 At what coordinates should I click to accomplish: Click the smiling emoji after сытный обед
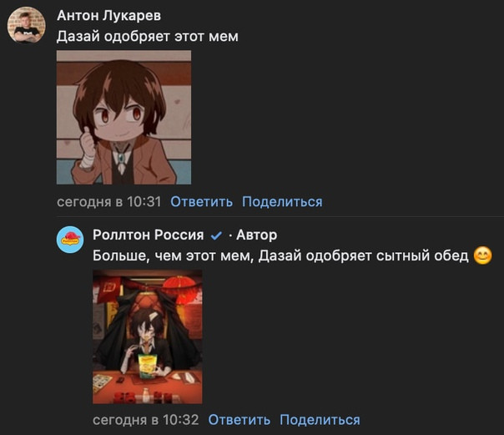(x=483, y=255)
